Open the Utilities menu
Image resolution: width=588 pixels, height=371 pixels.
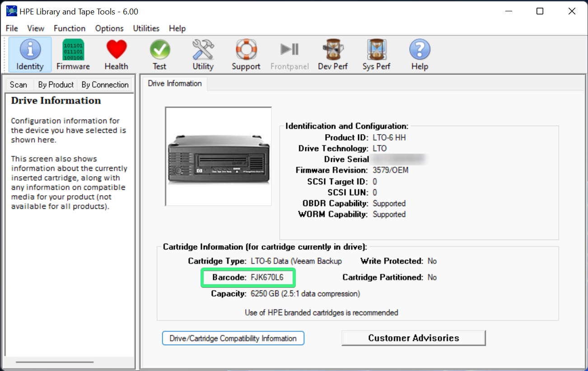click(146, 28)
